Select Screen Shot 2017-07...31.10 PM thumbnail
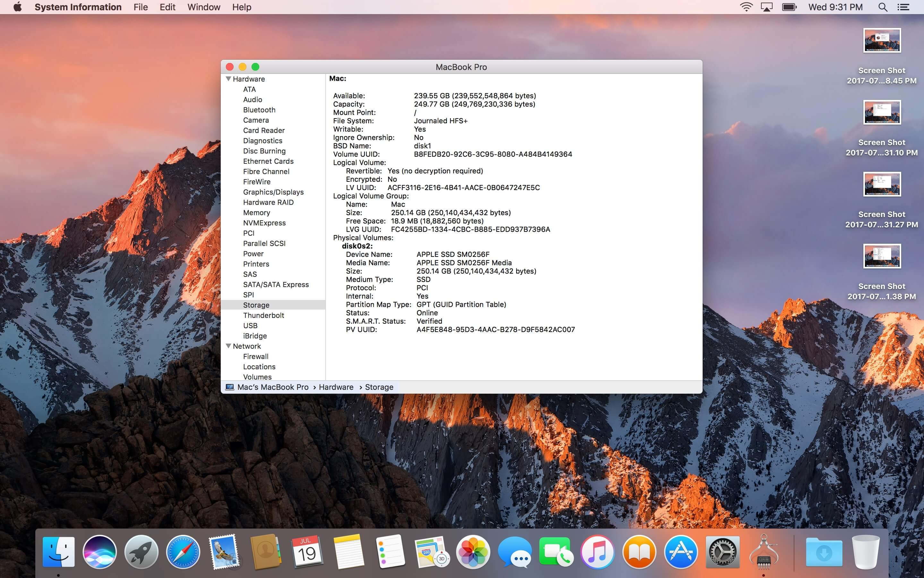This screenshot has height=578, width=924. [x=882, y=112]
